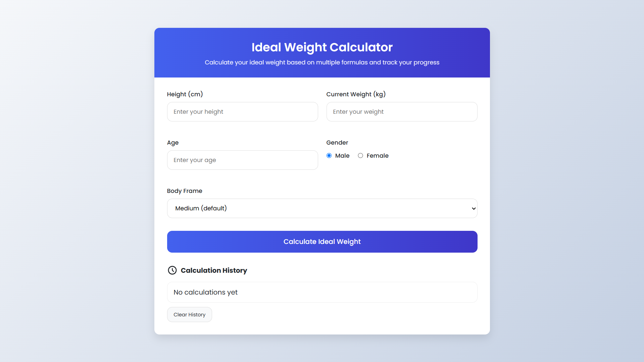Click the Male label text
The height and width of the screenshot is (362, 644).
point(342,156)
